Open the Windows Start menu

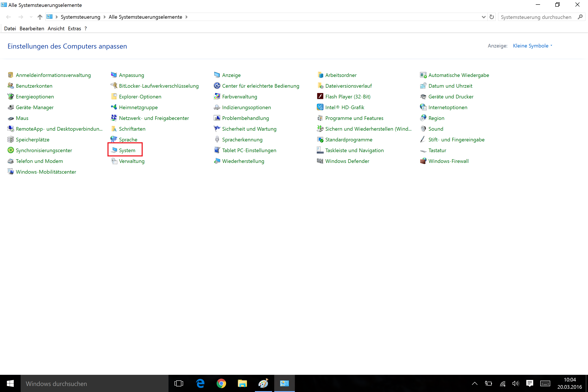(10, 383)
